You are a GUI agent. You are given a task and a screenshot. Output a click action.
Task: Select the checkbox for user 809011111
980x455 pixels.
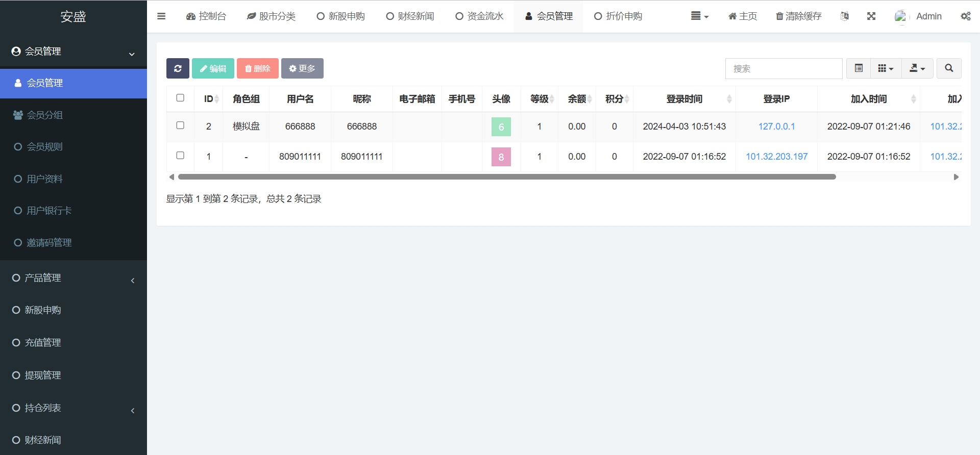180,156
